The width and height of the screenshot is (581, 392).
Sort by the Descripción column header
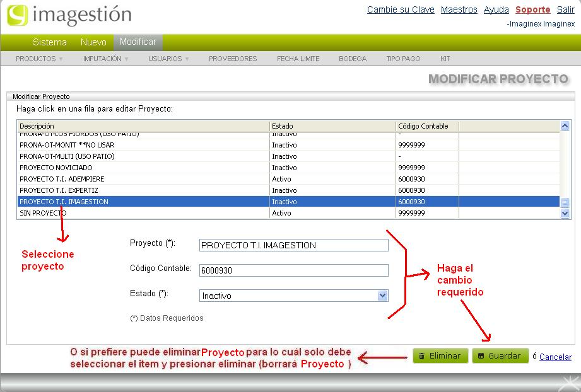coord(143,126)
